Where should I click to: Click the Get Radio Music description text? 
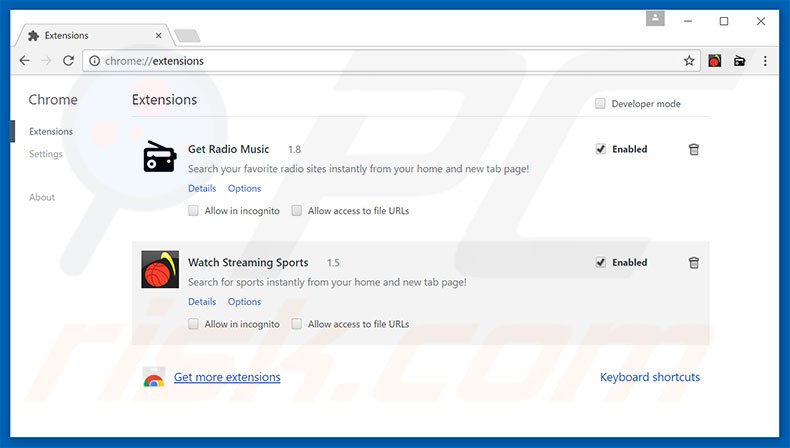point(358,169)
